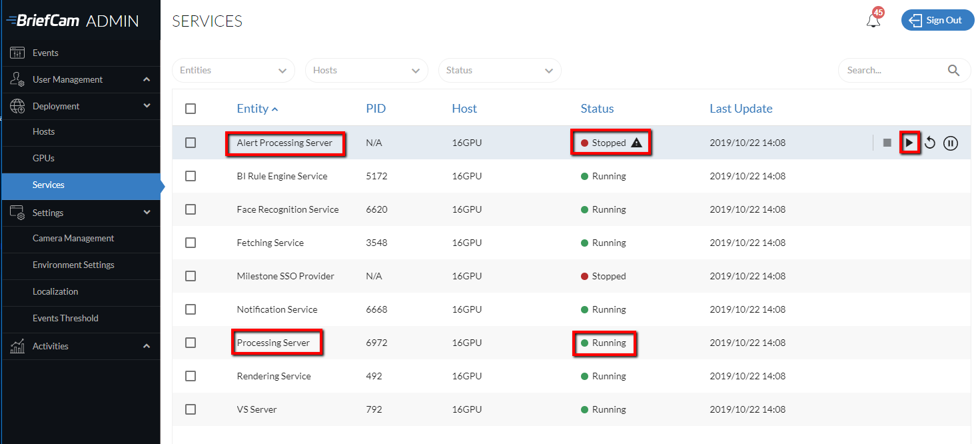The height and width of the screenshot is (444, 980).
Task: Click the BriefCam Admin logo
Action: click(73, 20)
